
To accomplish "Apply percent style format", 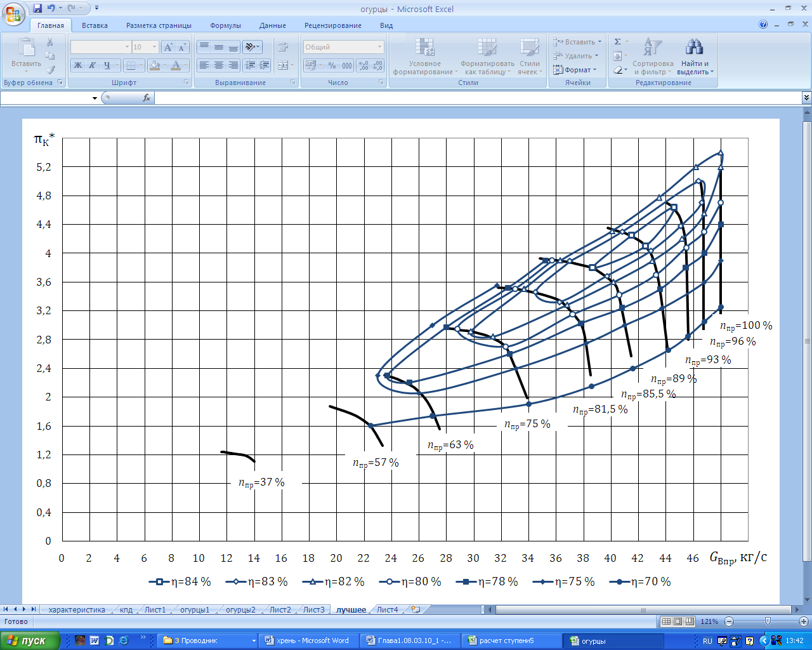I will click(x=332, y=65).
